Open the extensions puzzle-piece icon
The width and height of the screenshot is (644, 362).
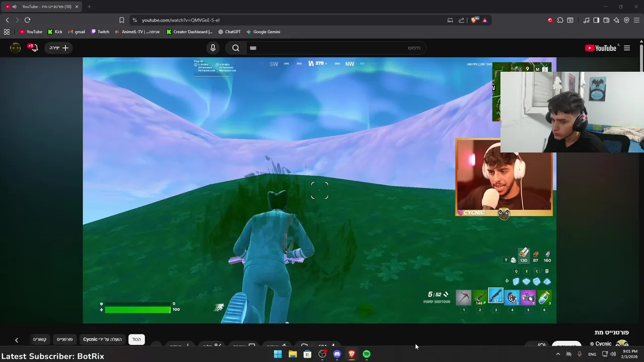point(560,20)
